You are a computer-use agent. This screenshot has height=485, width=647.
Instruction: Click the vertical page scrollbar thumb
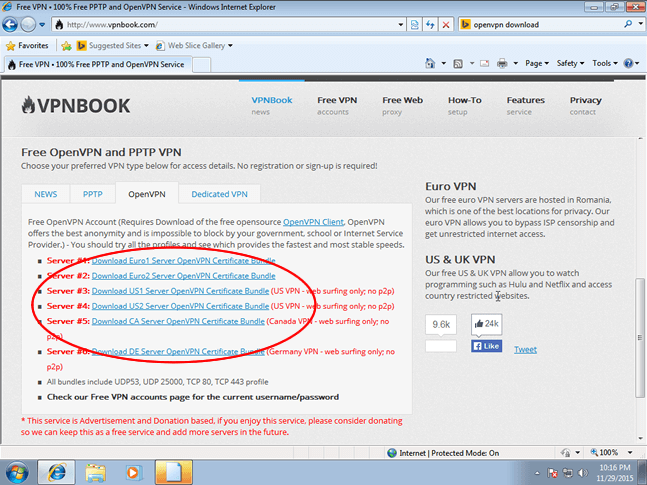pyautogui.click(x=640, y=338)
